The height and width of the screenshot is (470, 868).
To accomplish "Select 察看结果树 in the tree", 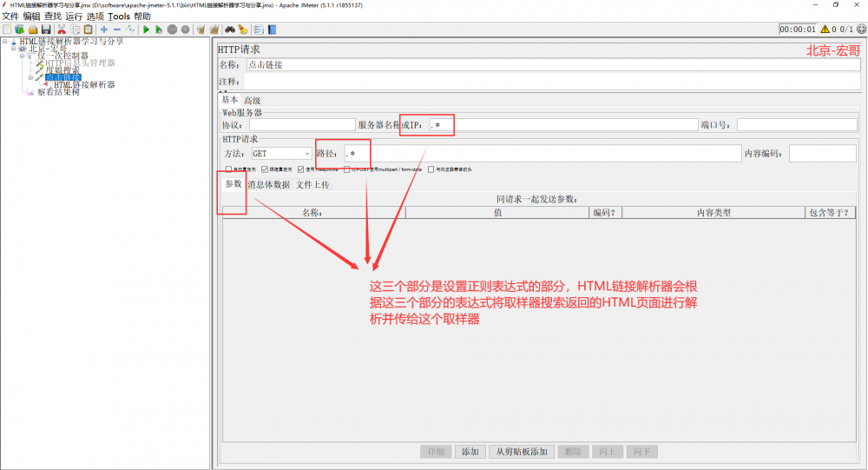I will (58, 92).
